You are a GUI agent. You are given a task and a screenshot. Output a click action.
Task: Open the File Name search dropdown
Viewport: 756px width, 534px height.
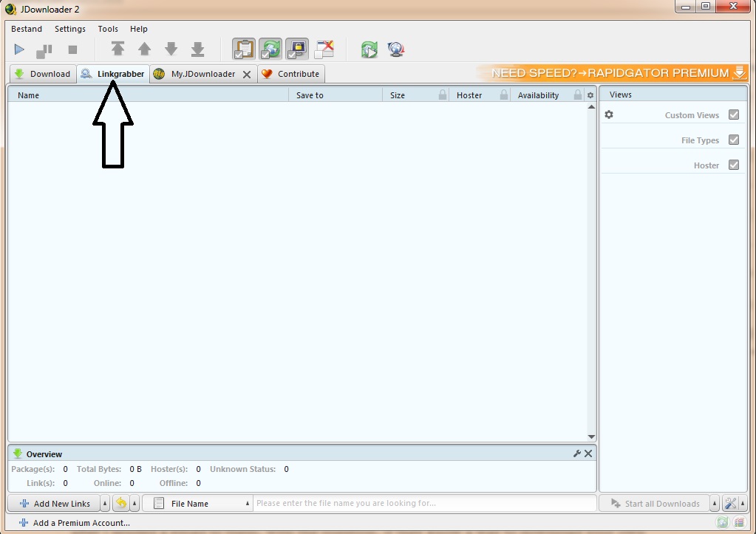tap(197, 504)
